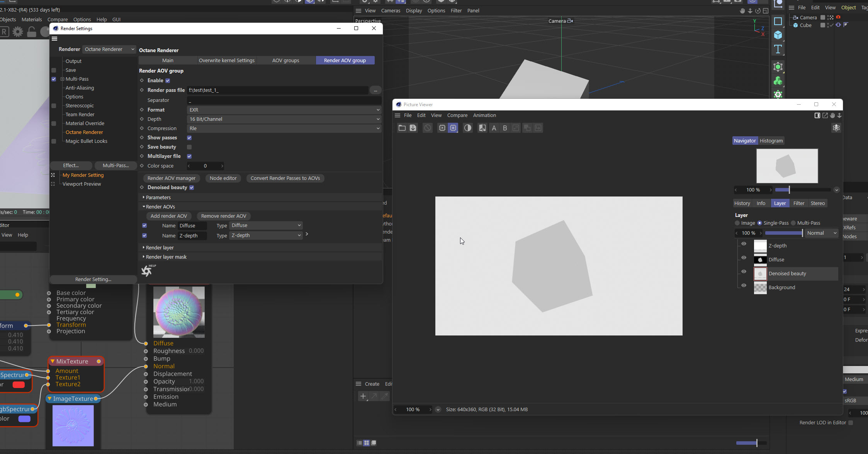Viewport: 868px width, 454px height.
Task: Click the half-circle contrast icon in toolbar
Action: (x=467, y=128)
